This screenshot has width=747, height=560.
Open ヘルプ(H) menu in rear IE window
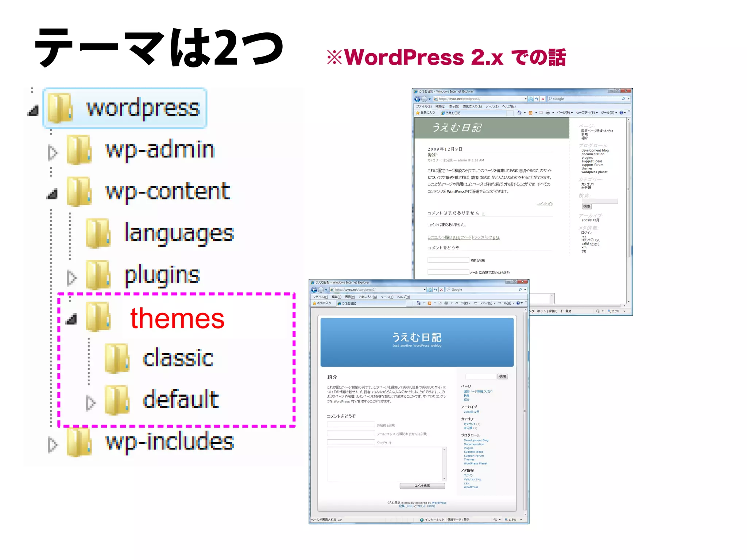coord(509,106)
